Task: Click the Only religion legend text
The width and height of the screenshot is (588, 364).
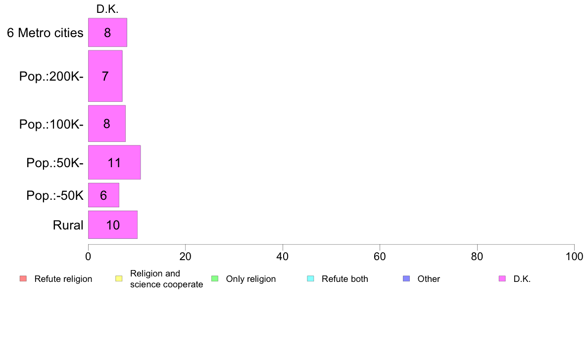Action: coord(250,279)
